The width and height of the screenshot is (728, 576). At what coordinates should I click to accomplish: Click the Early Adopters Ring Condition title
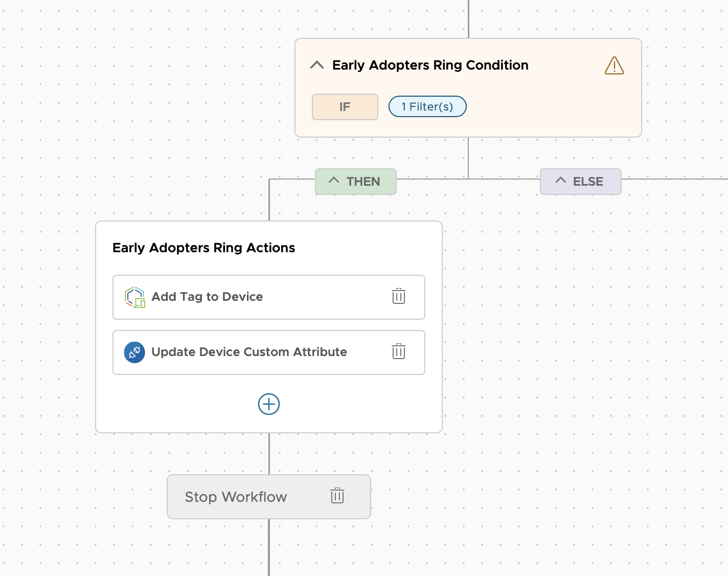tap(430, 65)
